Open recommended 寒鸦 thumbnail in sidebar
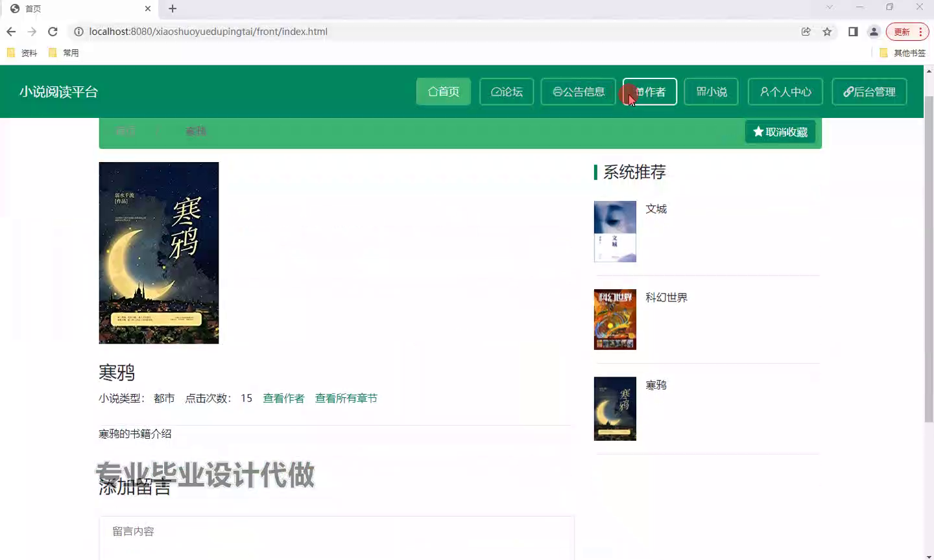The width and height of the screenshot is (934, 560). tap(615, 409)
